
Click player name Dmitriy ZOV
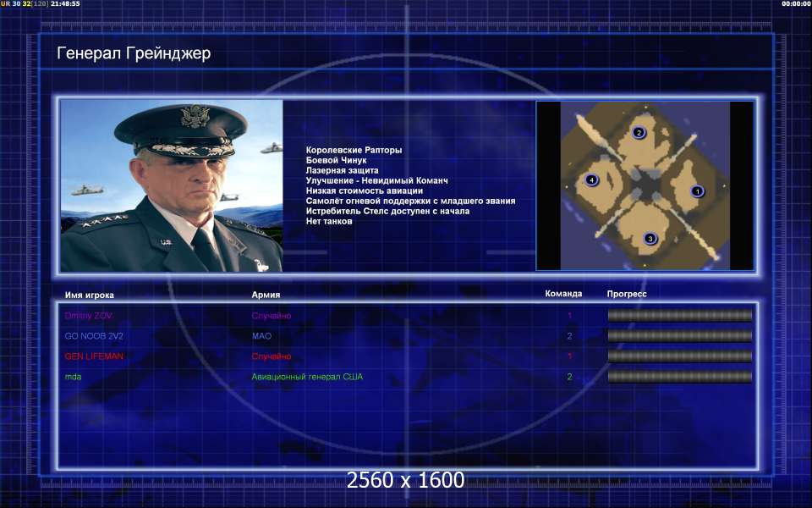click(88, 316)
